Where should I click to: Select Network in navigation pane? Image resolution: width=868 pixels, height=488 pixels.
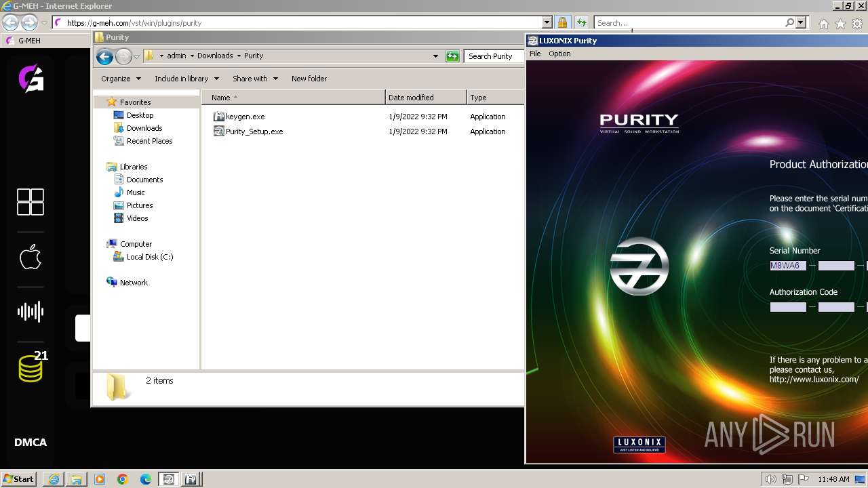click(x=133, y=283)
